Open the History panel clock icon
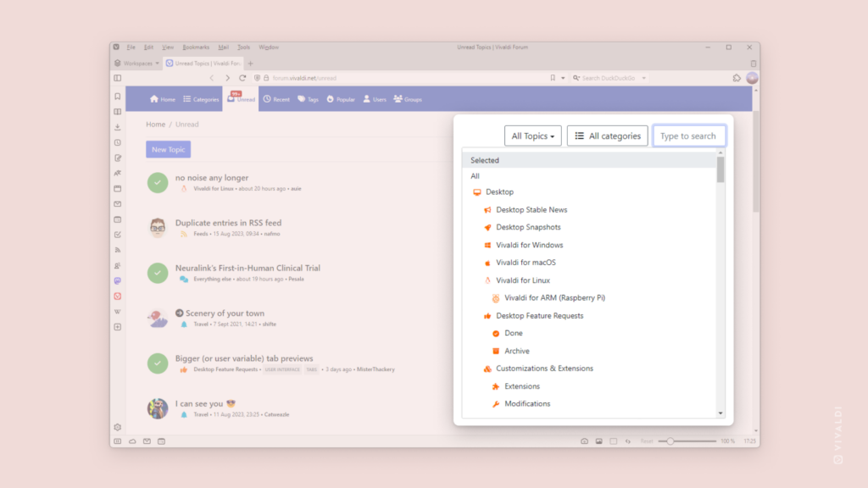Screen dimensions: 868x488 coord(117,142)
